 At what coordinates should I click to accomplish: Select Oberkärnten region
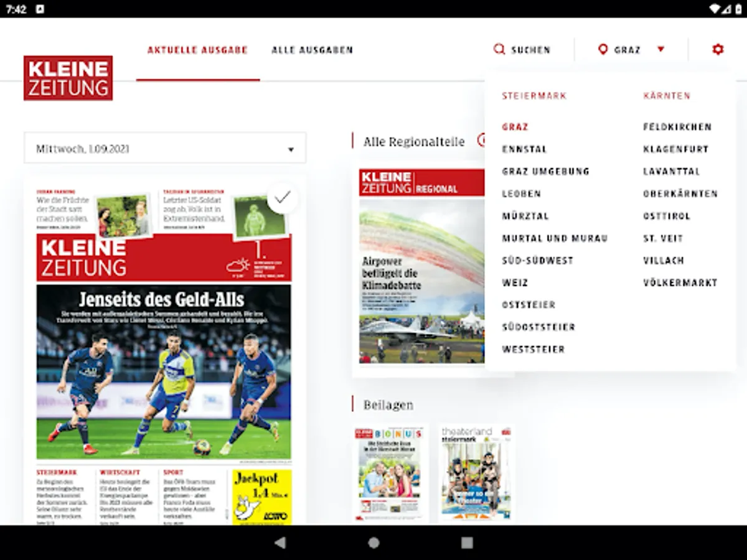[680, 194]
